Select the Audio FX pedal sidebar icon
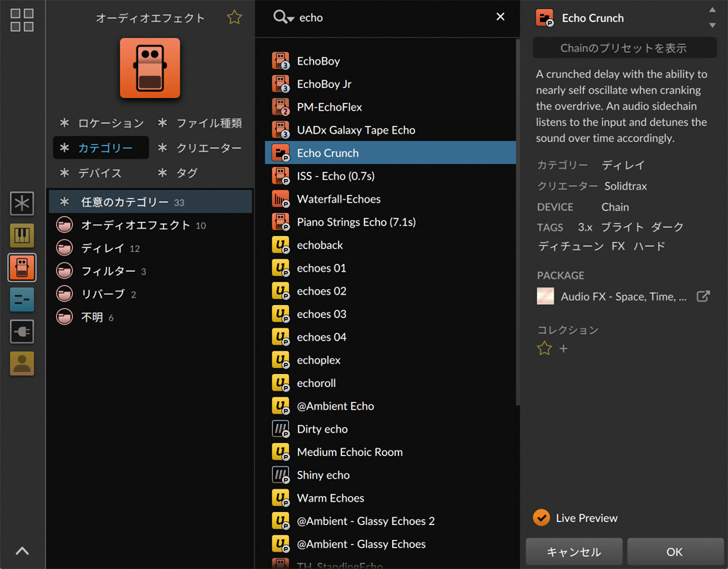 coord(22,268)
